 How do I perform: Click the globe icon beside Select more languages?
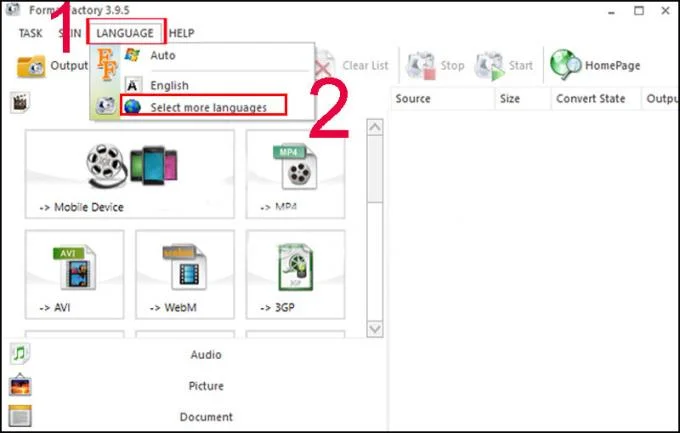132,106
